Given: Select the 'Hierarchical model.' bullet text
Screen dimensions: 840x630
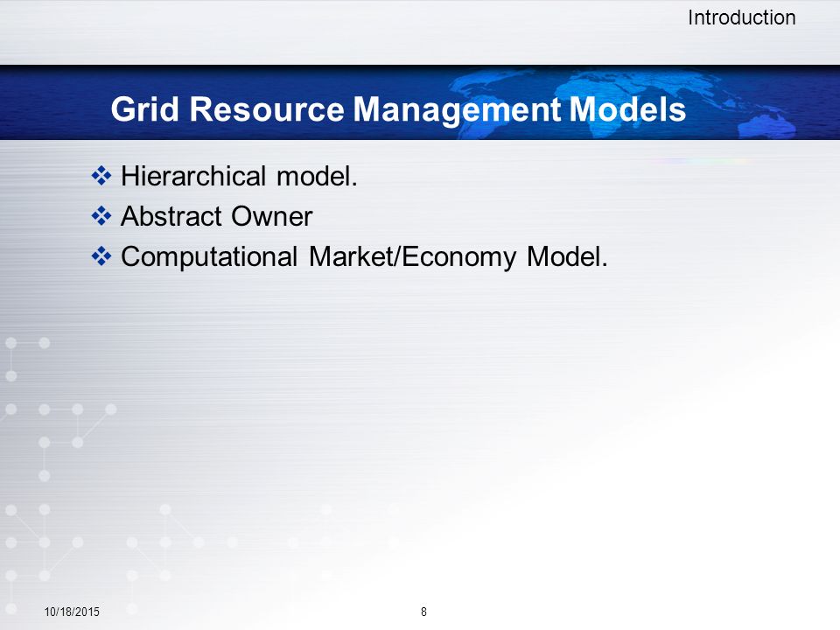Looking at the screenshot, I should coord(239,176).
